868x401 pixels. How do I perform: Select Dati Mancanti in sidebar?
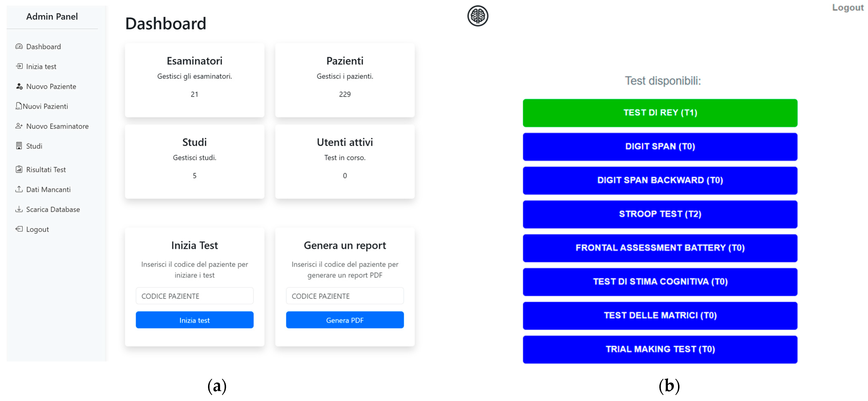pyautogui.click(x=48, y=189)
